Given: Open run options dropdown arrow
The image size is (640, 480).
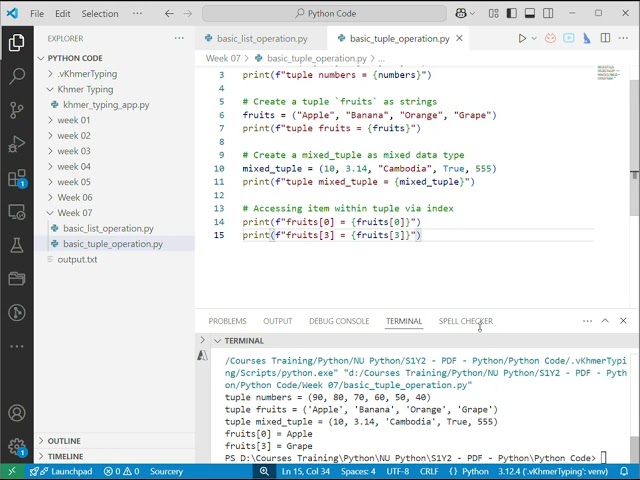Looking at the screenshot, I should pyautogui.click(x=534, y=38).
